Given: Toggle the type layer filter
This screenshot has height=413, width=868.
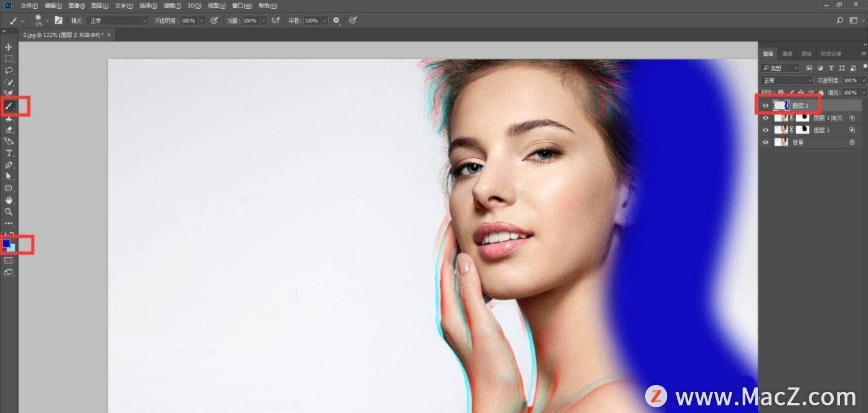Looking at the screenshot, I should pos(831,68).
